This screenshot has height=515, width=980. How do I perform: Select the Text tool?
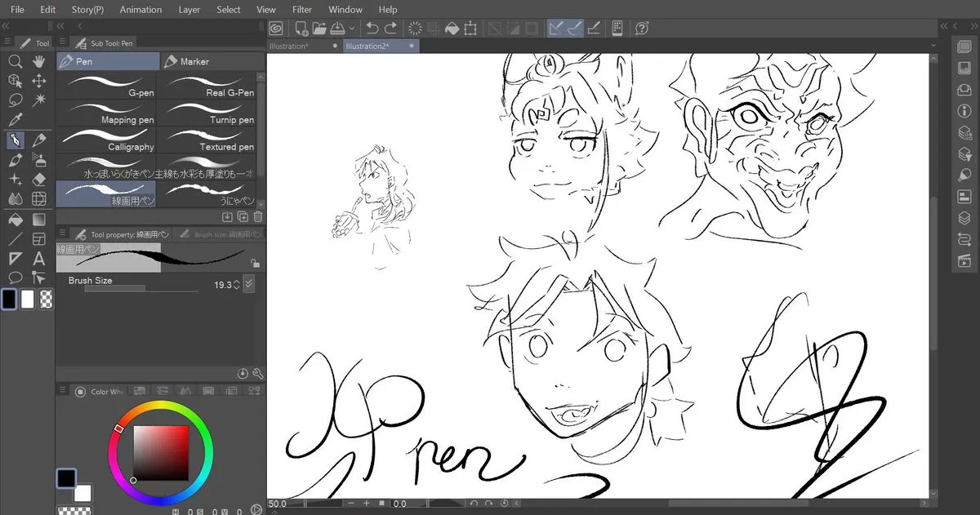pos(38,259)
